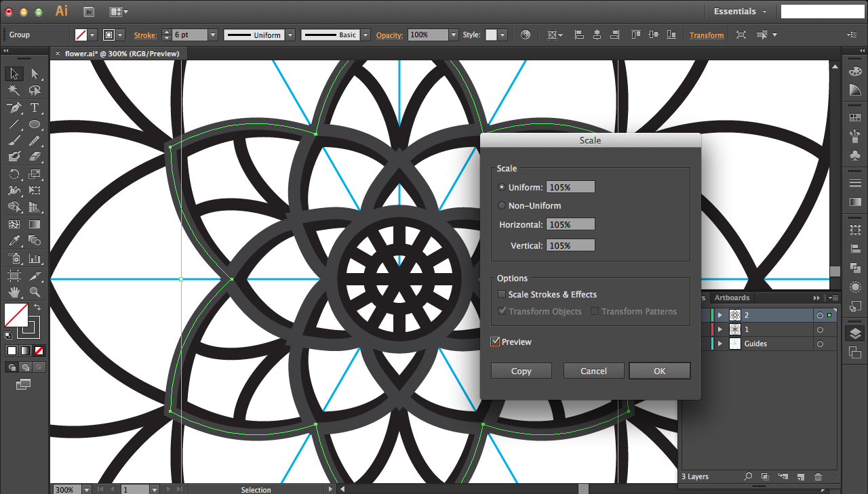Click the Opacity label link
This screenshot has height=494, width=868.
pos(390,35)
